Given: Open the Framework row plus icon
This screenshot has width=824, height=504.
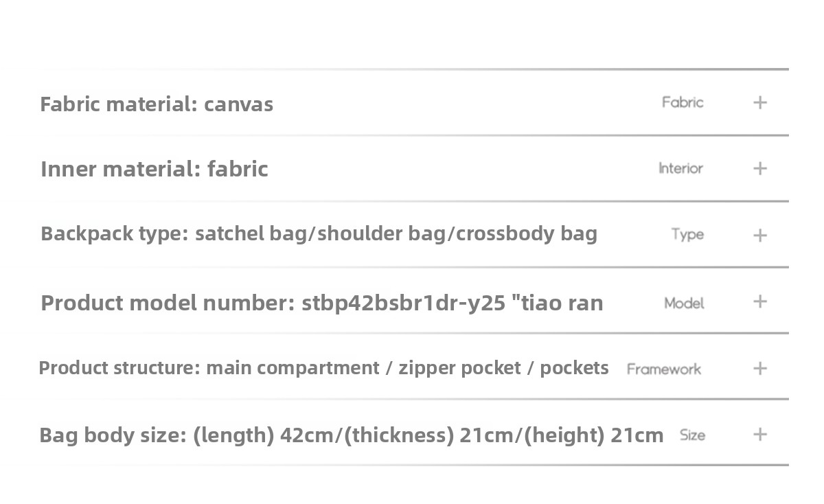Looking at the screenshot, I should [x=760, y=368].
